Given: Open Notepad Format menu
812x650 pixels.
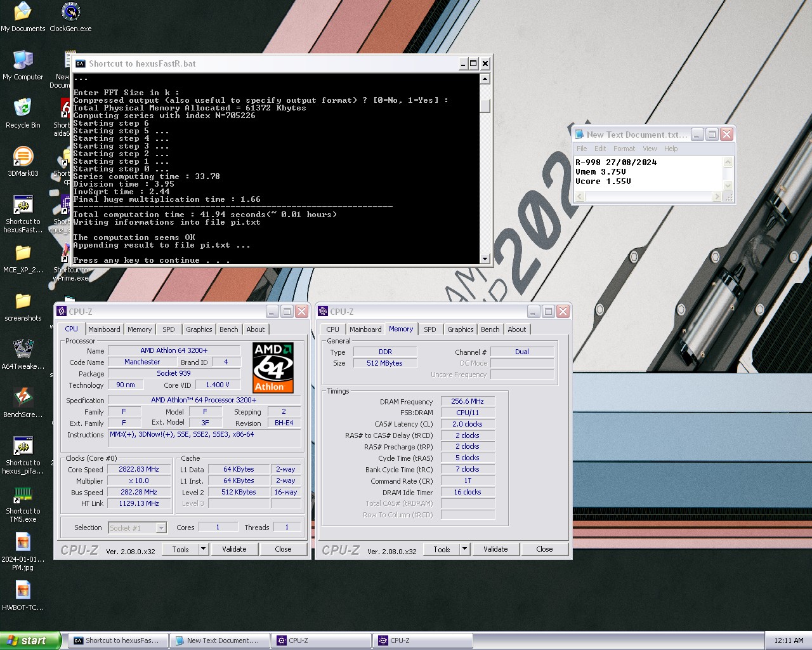Looking at the screenshot, I should 624,149.
